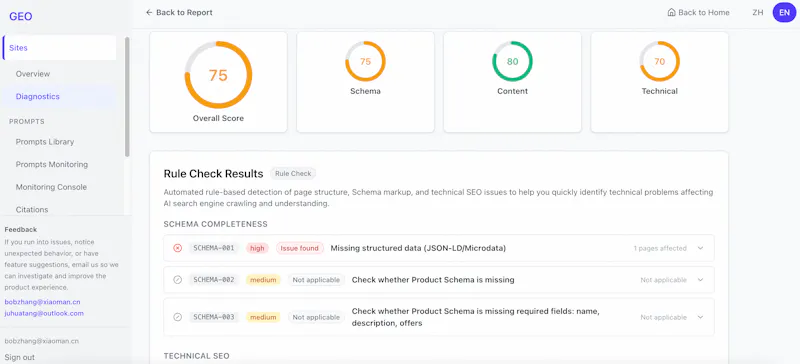Click the juhuatang@outlook.com email link
800x364 pixels.
tap(44, 313)
